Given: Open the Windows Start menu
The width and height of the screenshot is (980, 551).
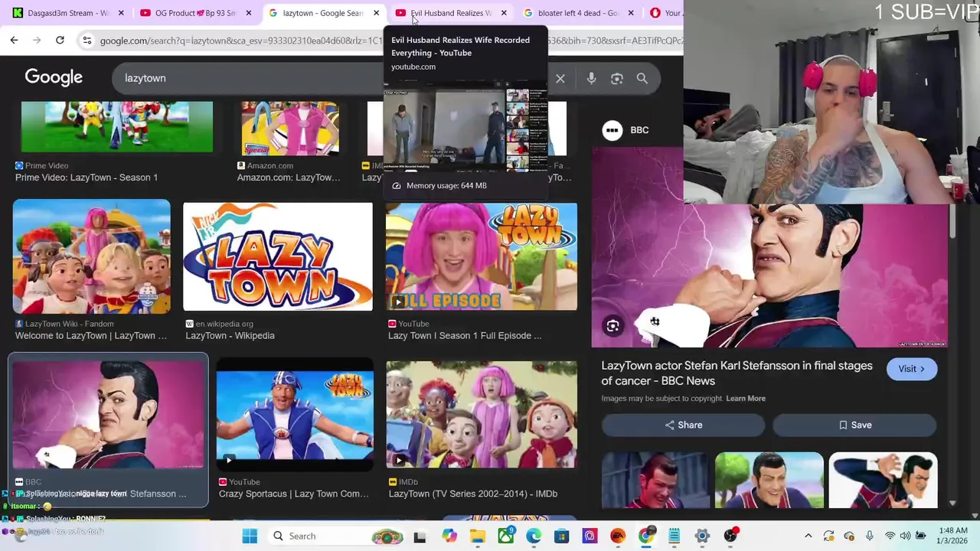Looking at the screenshot, I should [x=250, y=536].
